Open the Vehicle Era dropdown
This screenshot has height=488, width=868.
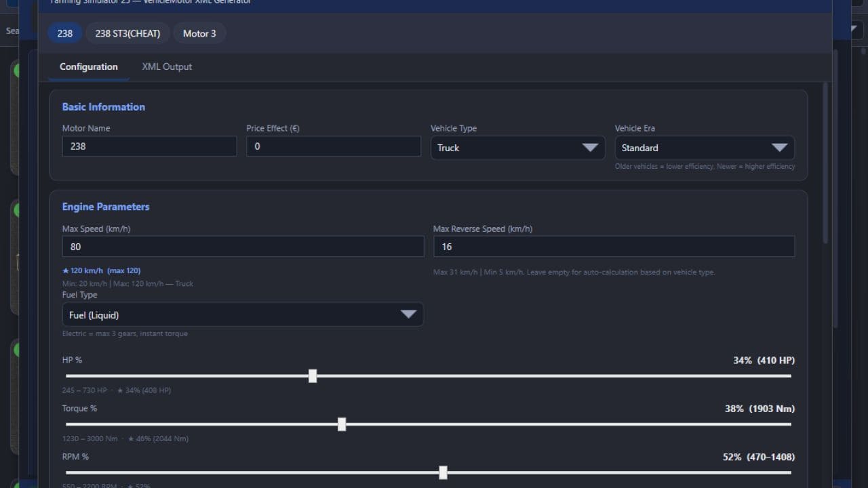[704, 148]
